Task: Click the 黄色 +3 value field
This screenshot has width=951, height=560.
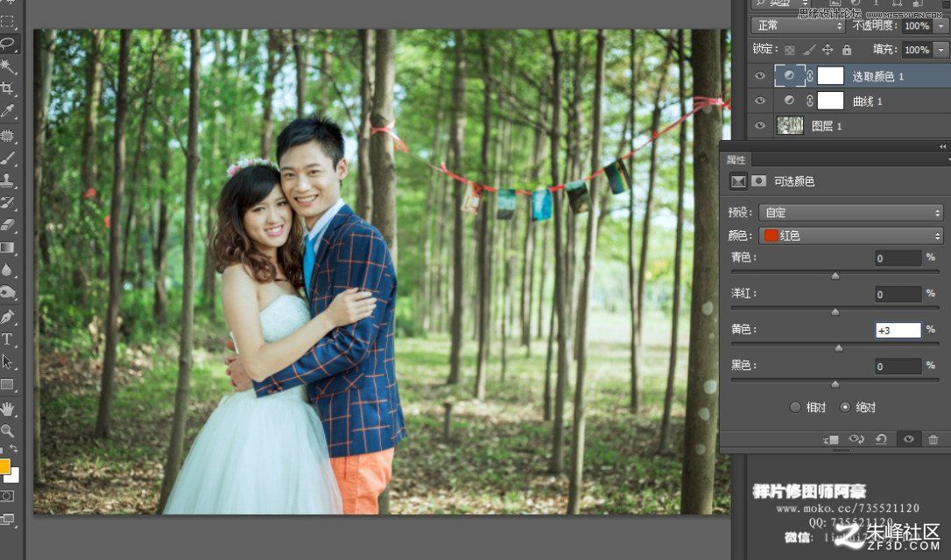Action: pos(898,330)
